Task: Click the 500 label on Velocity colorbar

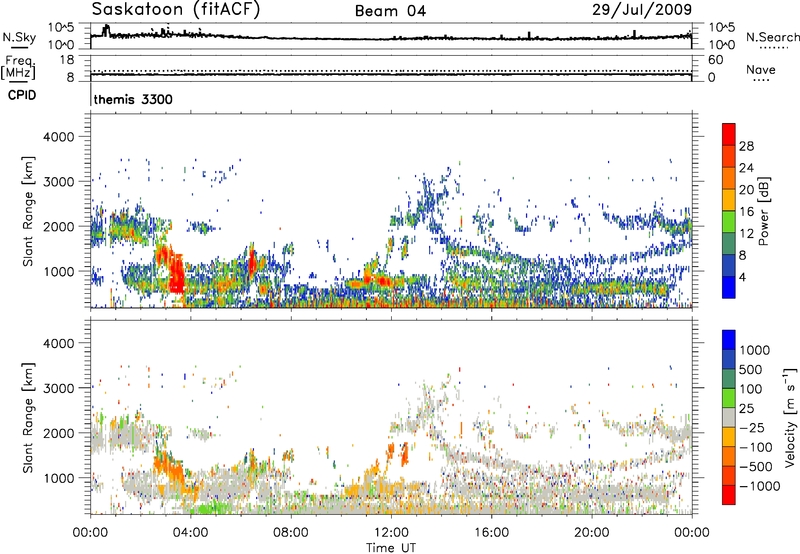Action: (751, 370)
